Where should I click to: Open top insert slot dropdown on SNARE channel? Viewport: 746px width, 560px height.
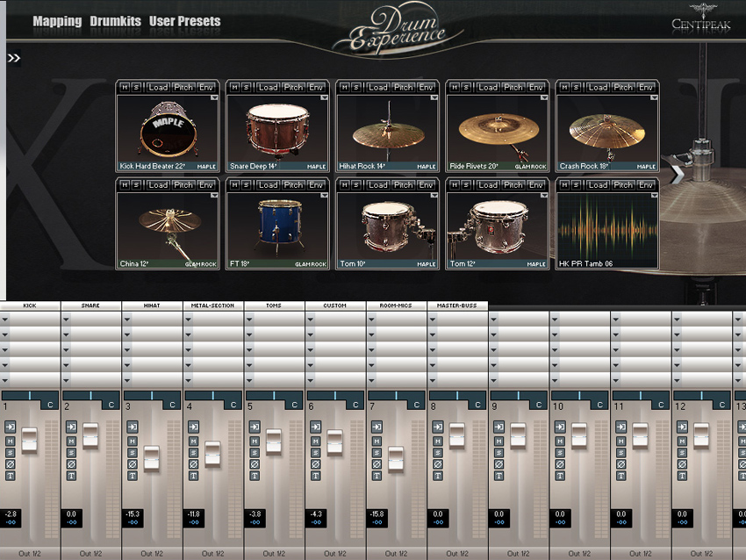66,319
